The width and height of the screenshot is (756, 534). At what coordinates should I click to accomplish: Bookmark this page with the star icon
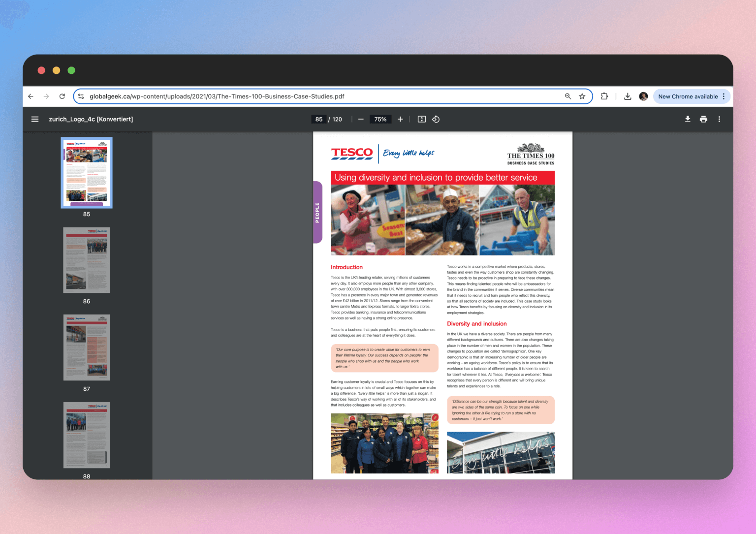coord(582,96)
